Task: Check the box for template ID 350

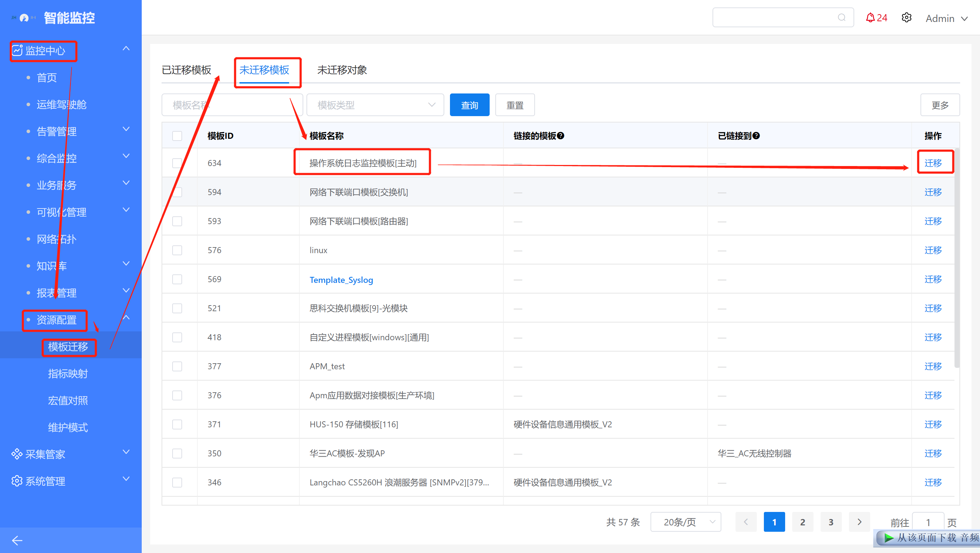Action: 177,454
